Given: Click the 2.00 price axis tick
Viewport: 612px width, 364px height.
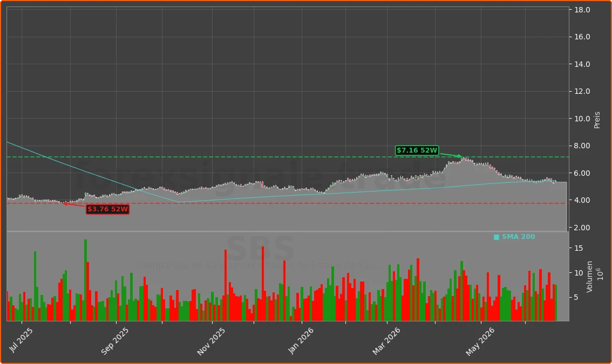Looking at the screenshot, I should [582, 228].
